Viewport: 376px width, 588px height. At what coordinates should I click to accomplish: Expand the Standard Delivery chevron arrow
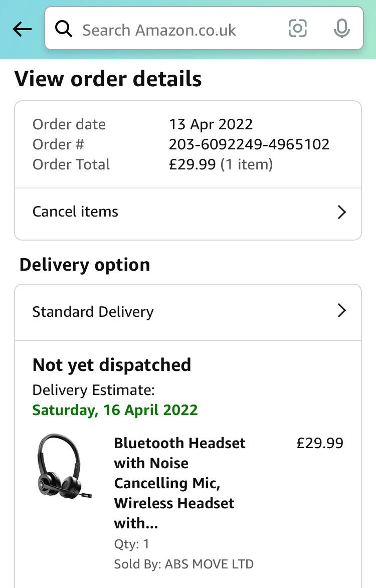(341, 311)
